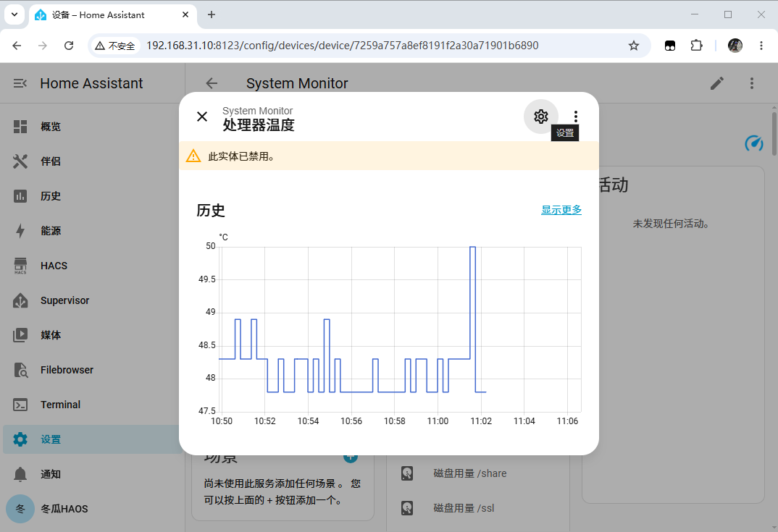Select the 磁盘用量 /share entity

(470, 473)
